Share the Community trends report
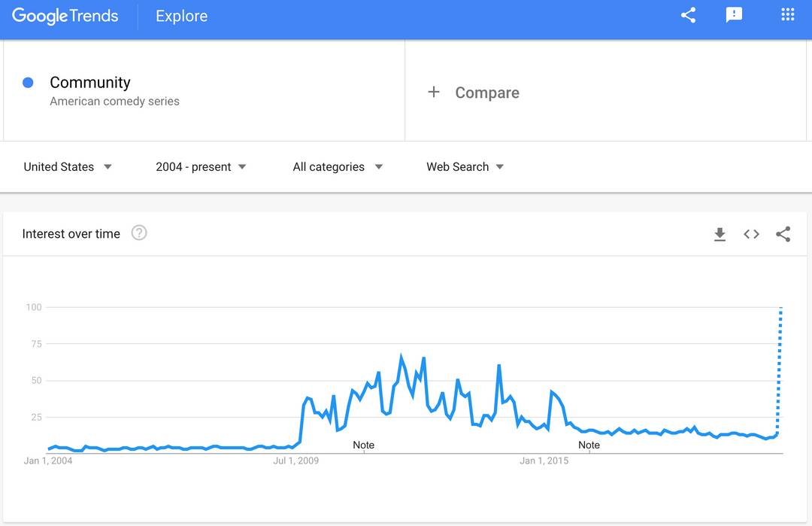This screenshot has width=812, height=526. [x=687, y=15]
